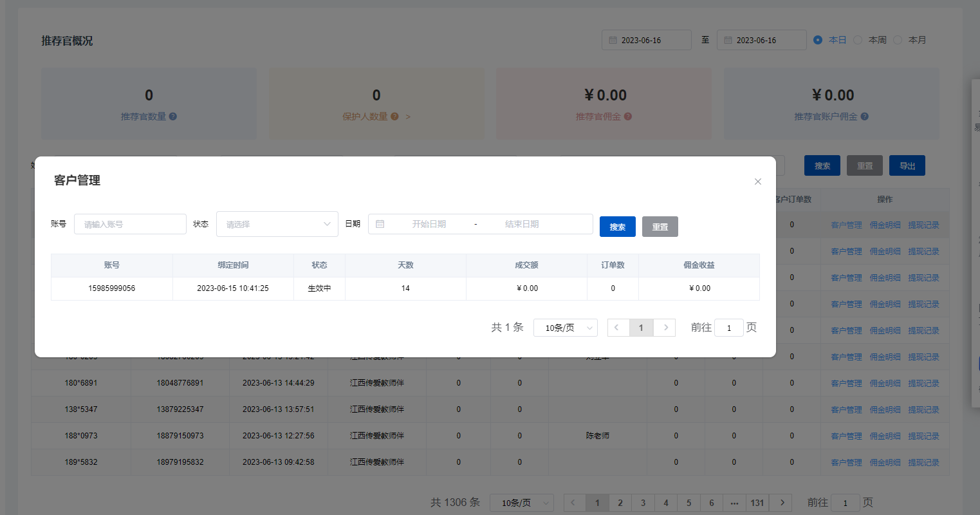Click the 开始日期 field in dialog
Viewport: 980px width, 515px height.
coord(429,224)
